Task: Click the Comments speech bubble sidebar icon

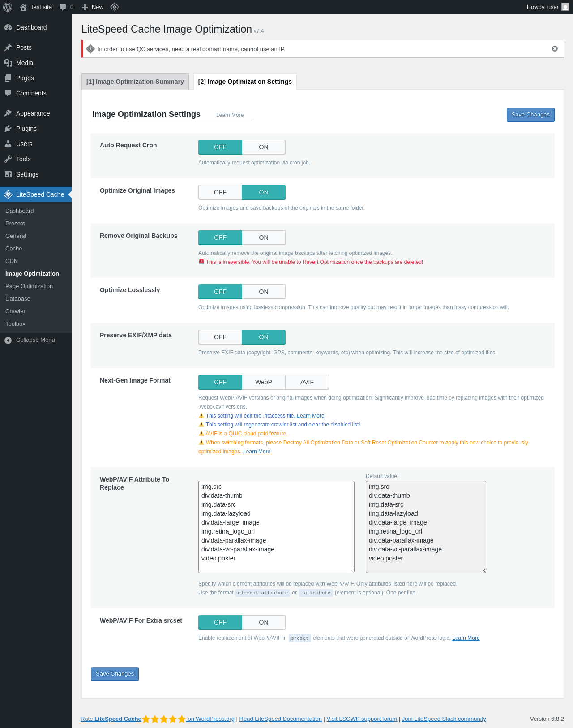Action: point(8,93)
